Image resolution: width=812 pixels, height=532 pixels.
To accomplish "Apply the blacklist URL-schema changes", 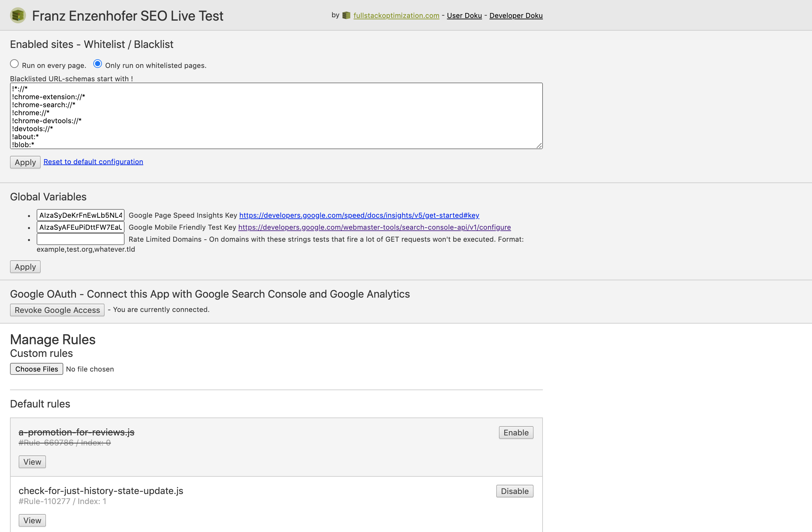I will click(25, 162).
